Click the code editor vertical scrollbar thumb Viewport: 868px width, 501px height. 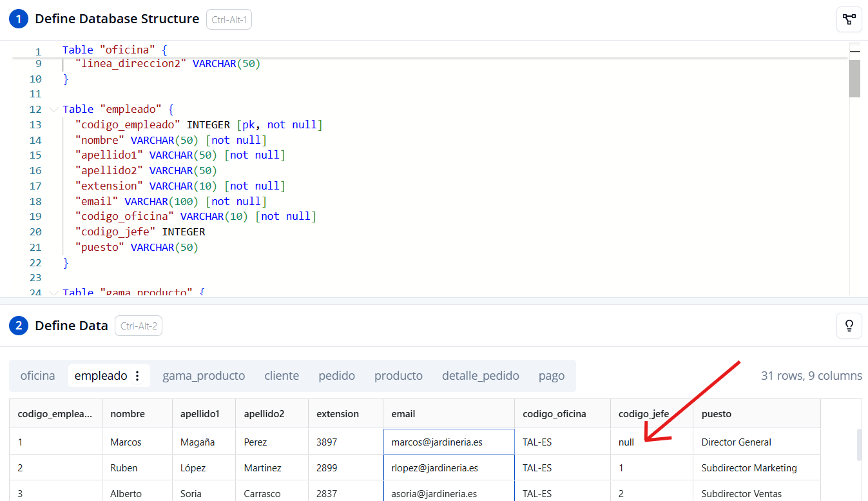(x=855, y=78)
